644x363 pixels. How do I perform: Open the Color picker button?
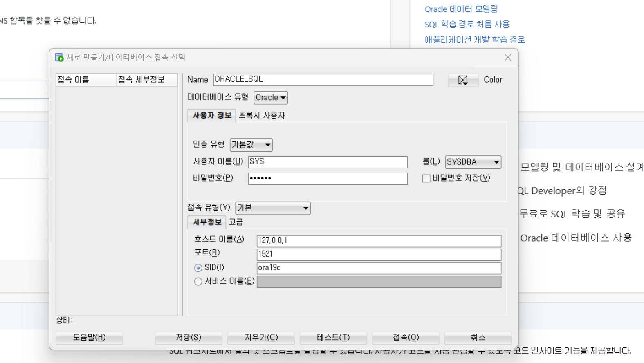463,80
